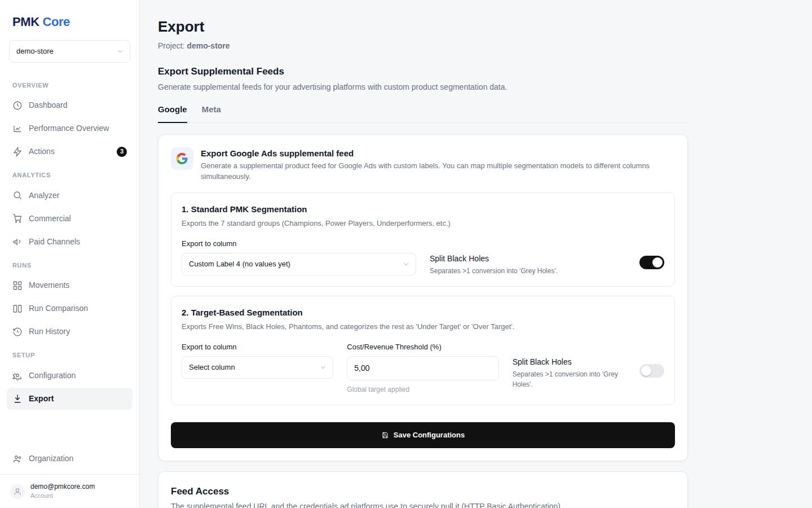Click the Analyzer magnifier icon

click(17, 196)
